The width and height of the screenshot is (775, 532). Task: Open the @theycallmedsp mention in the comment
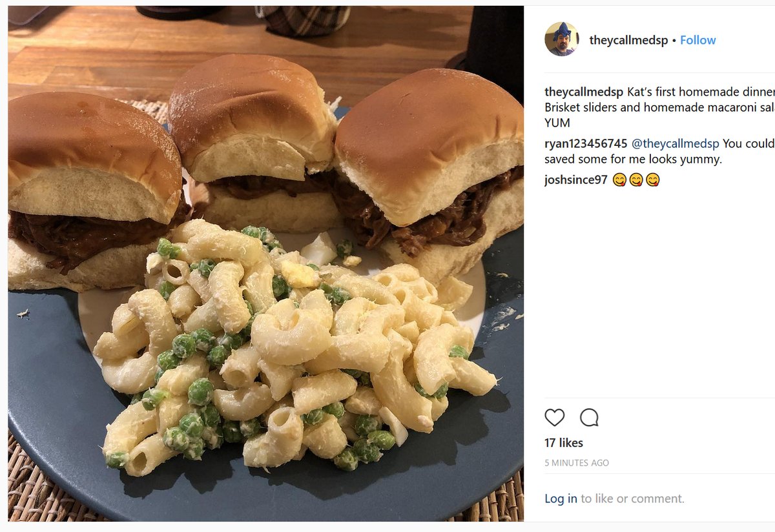[x=676, y=143]
